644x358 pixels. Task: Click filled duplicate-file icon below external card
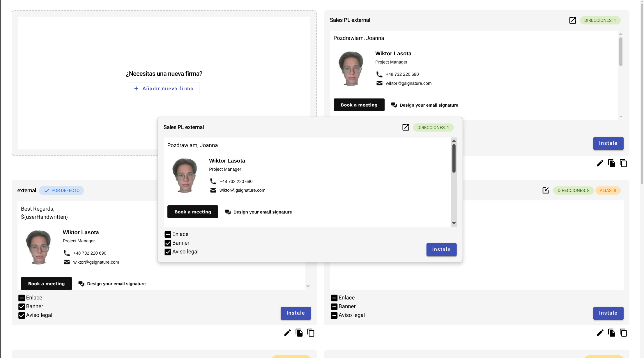click(299, 333)
